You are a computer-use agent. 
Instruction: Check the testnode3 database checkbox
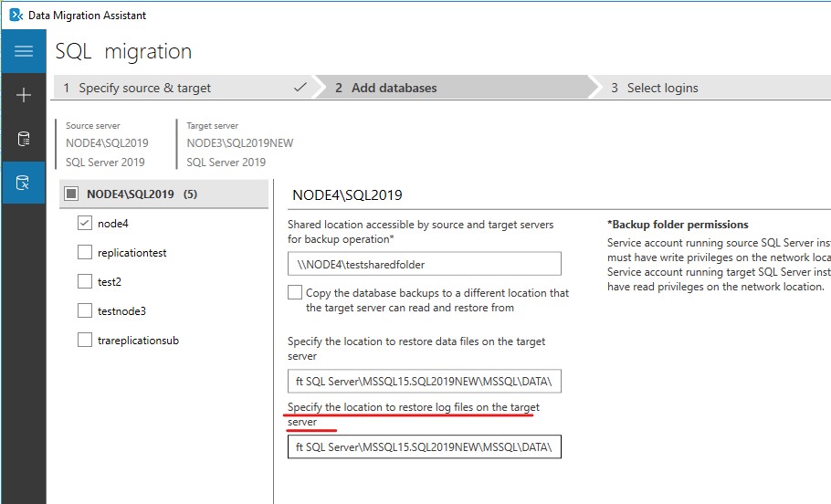pos(85,310)
